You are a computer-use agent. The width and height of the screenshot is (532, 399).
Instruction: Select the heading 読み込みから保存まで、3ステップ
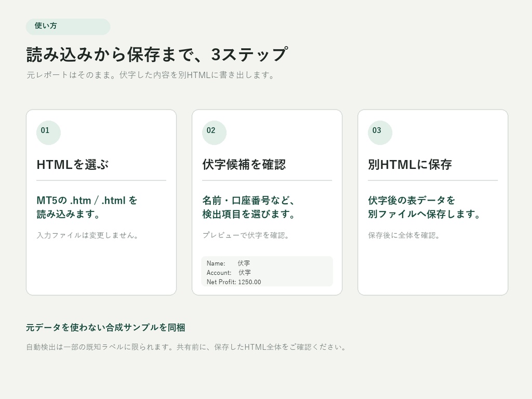[x=157, y=54]
